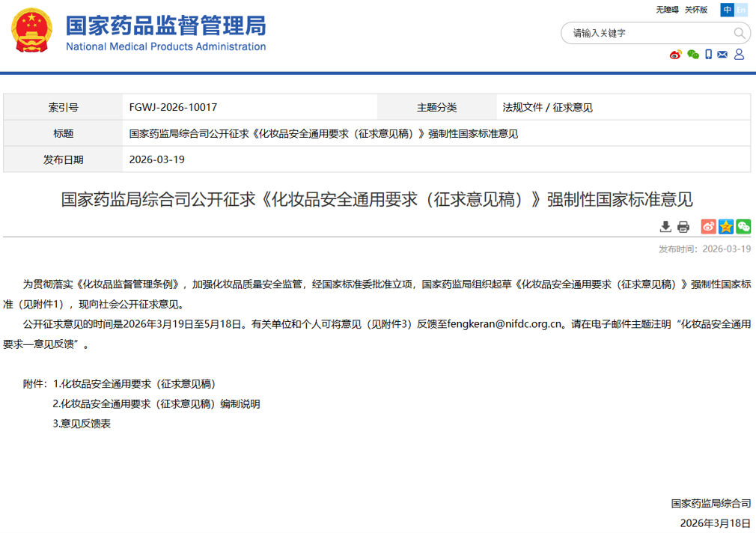Open the user account icon
This screenshot has width=756, height=533.
coord(739,55)
